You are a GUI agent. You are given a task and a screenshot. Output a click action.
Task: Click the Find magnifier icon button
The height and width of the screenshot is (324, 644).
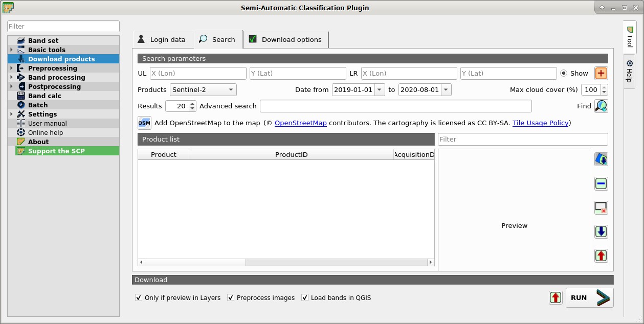[x=601, y=106]
